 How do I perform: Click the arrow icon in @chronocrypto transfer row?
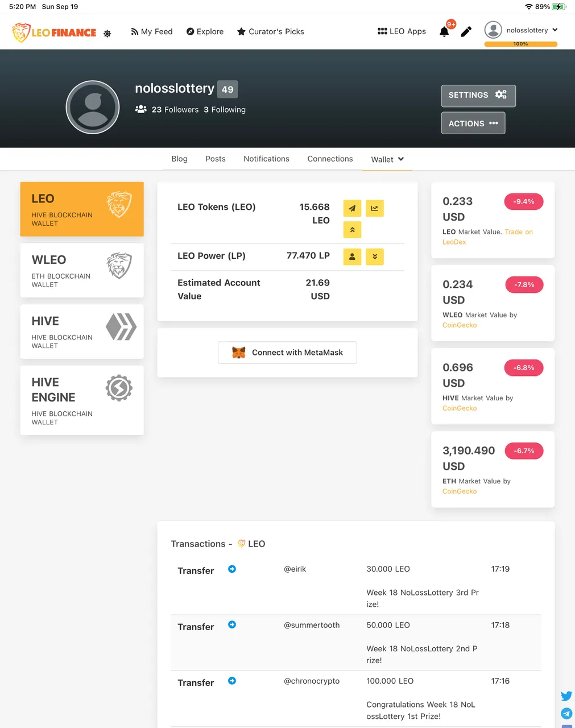[232, 681]
